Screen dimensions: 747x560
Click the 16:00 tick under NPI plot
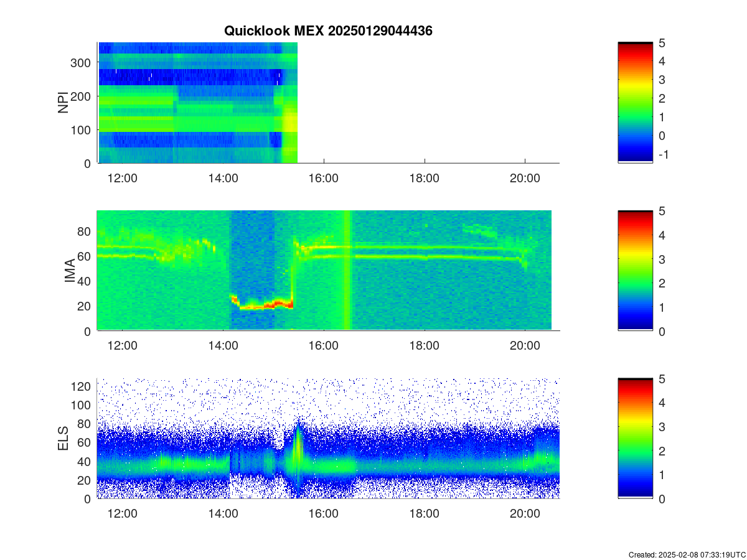point(324,178)
